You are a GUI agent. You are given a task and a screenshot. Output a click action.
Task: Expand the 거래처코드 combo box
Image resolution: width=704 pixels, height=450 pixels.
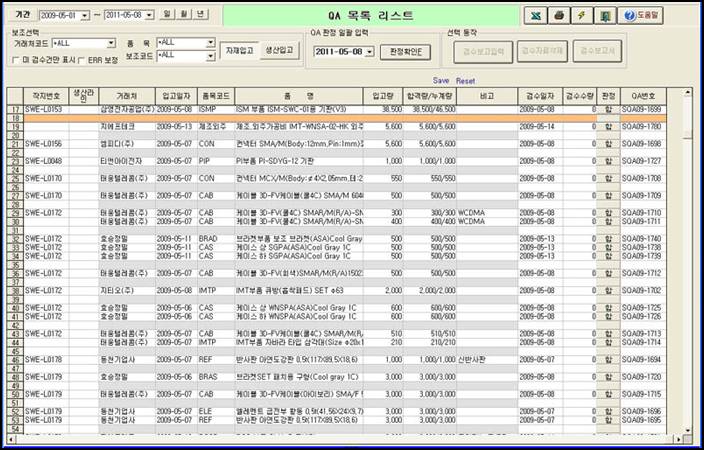[111, 43]
